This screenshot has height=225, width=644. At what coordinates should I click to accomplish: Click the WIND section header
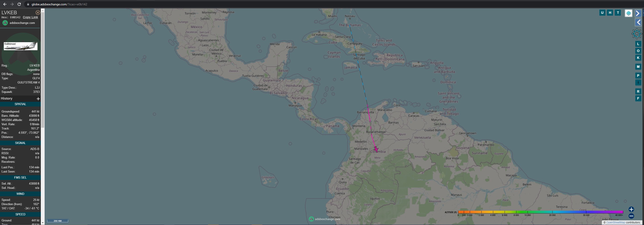pos(20,194)
